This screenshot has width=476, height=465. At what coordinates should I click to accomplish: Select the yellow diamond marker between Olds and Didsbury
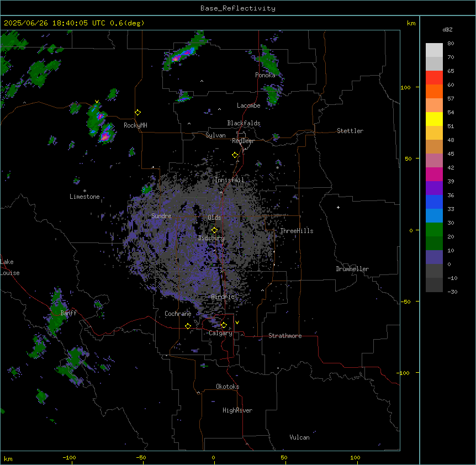tap(214, 230)
